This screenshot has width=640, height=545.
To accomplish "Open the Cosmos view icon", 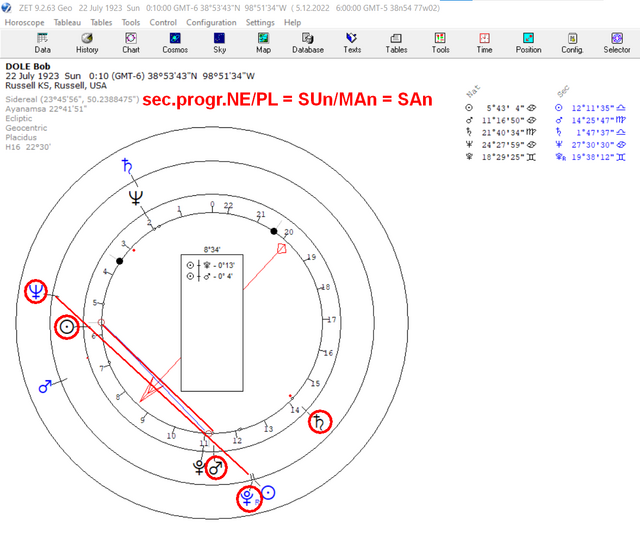I will [x=175, y=43].
